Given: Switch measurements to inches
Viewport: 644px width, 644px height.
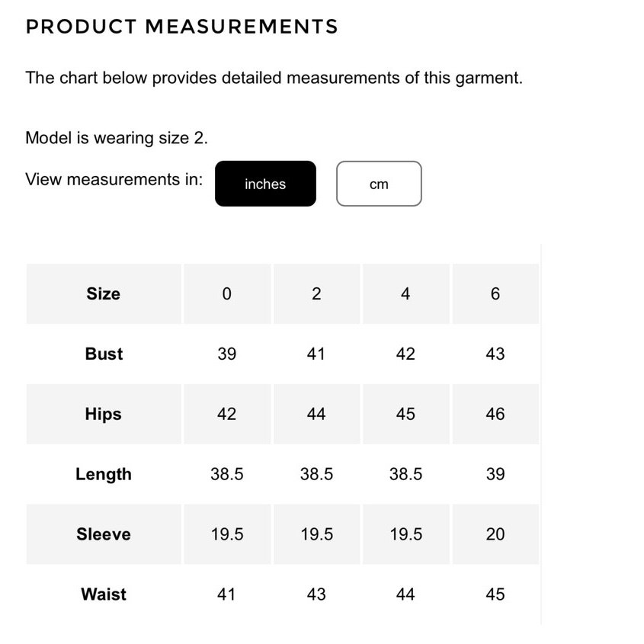Looking at the screenshot, I should (265, 184).
